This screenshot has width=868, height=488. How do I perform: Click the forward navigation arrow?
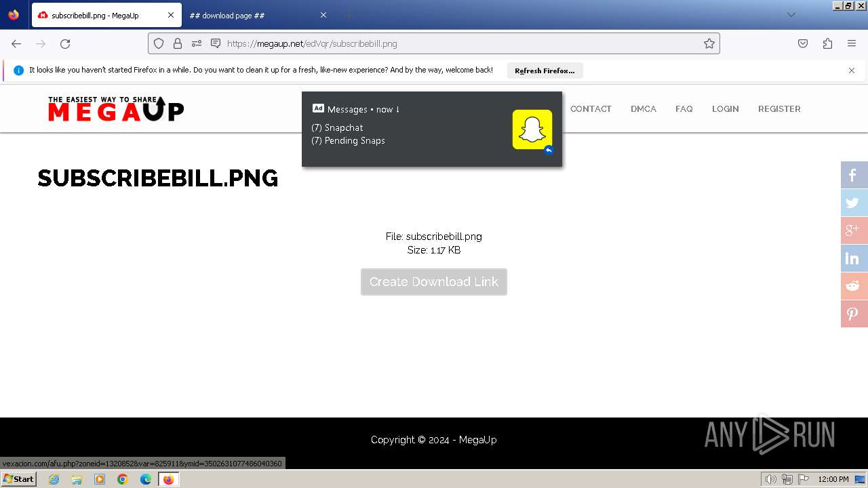[x=41, y=43]
